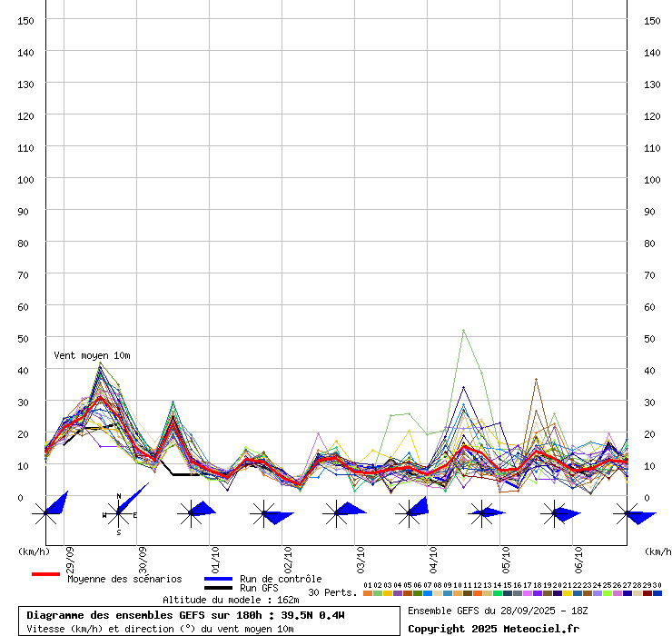Click the wind rose just before 03/10
The width and height of the screenshot is (672, 636).
pos(337,513)
